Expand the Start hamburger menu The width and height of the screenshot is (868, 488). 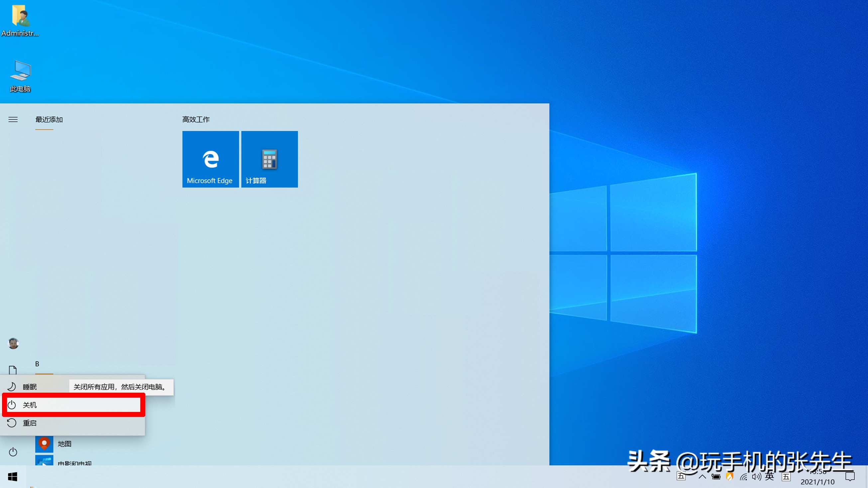coord(13,120)
